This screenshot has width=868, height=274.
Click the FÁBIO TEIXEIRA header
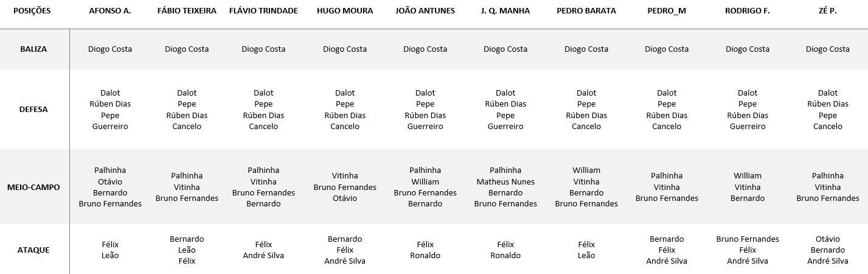pos(187,11)
